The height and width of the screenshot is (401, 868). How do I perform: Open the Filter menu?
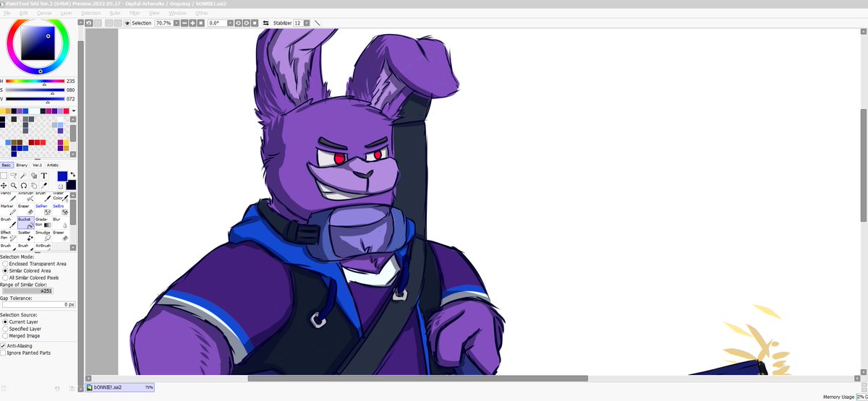(135, 13)
